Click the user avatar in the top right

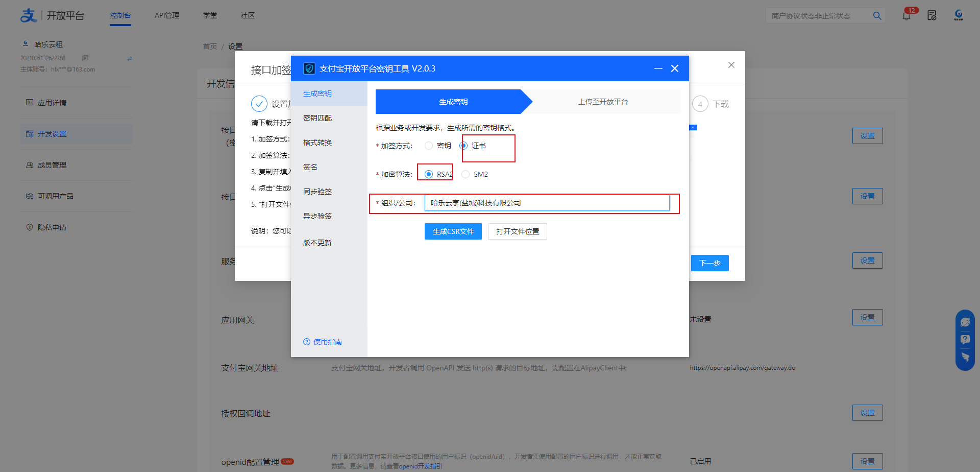pos(959,15)
